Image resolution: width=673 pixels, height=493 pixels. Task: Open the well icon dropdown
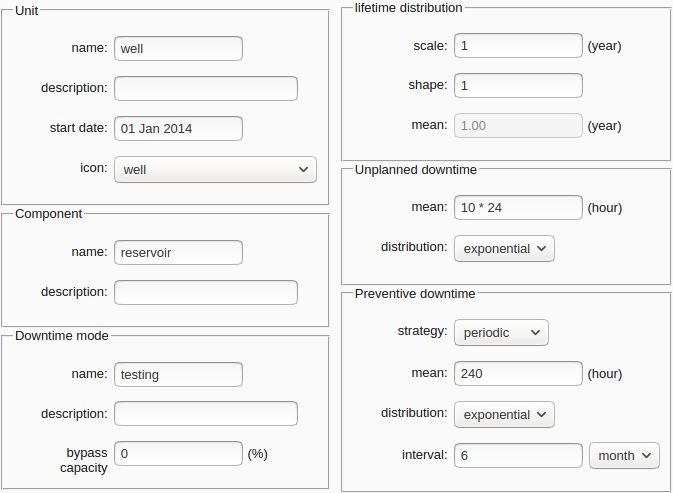point(215,170)
